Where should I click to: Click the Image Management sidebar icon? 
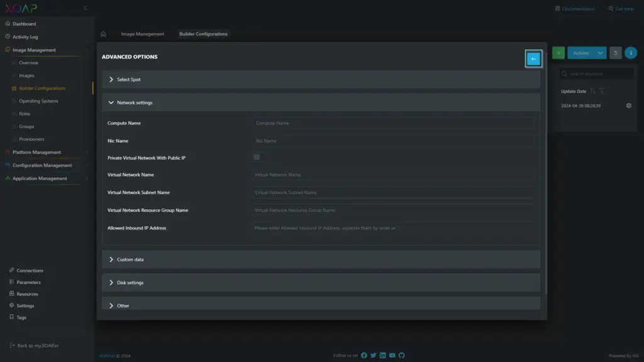tap(8, 50)
